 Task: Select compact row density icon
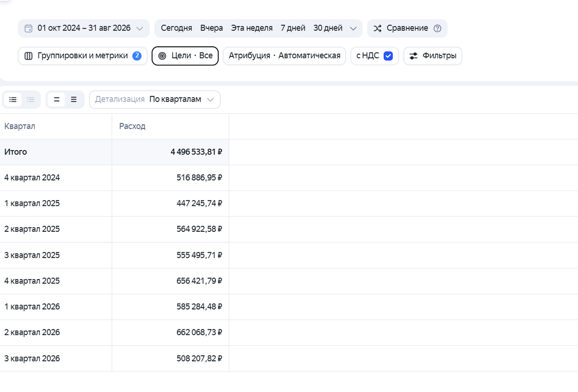click(56, 99)
